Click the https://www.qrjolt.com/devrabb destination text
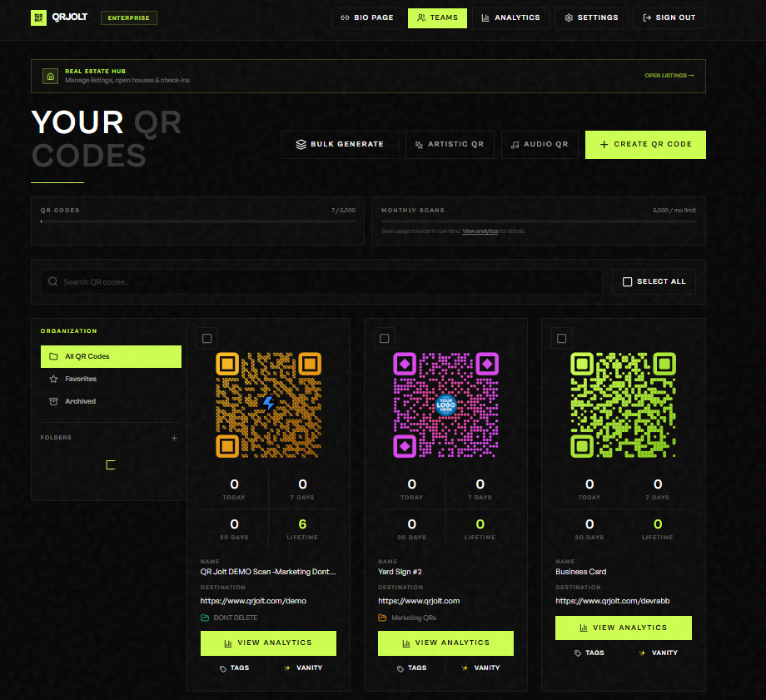The image size is (766, 700). [x=613, y=601]
